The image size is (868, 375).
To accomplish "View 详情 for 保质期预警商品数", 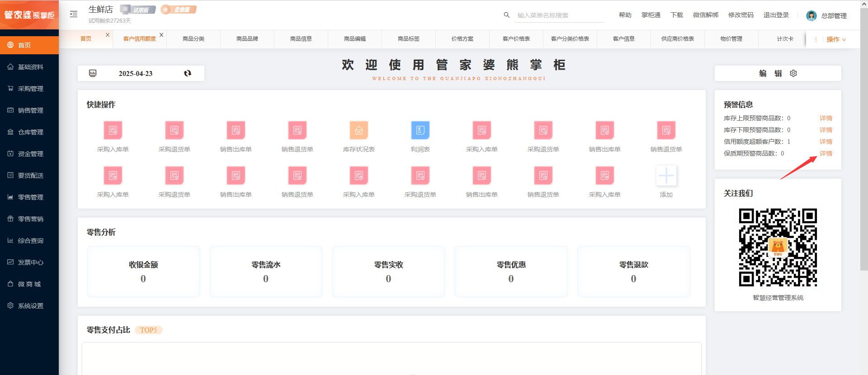I will [826, 153].
